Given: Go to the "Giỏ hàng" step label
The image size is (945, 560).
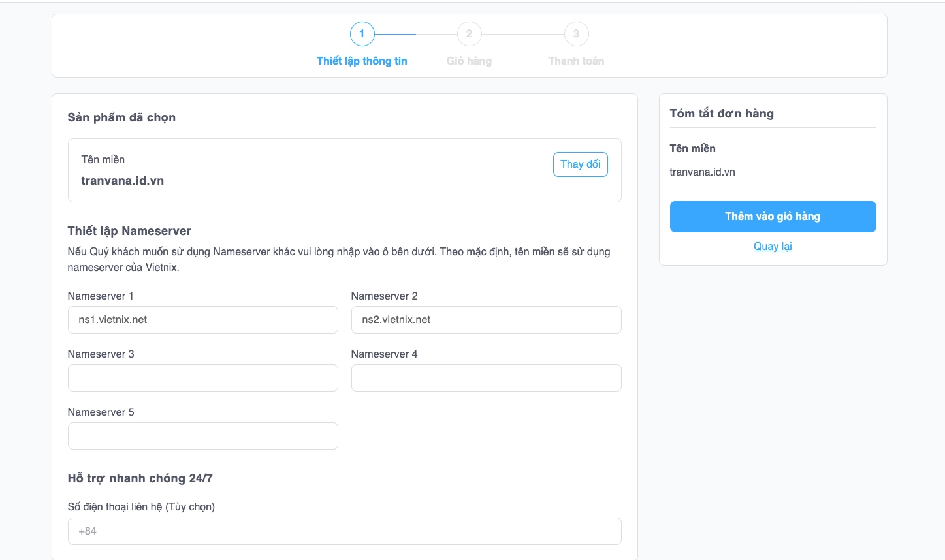Looking at the screenshot, I should pos(469,61).
